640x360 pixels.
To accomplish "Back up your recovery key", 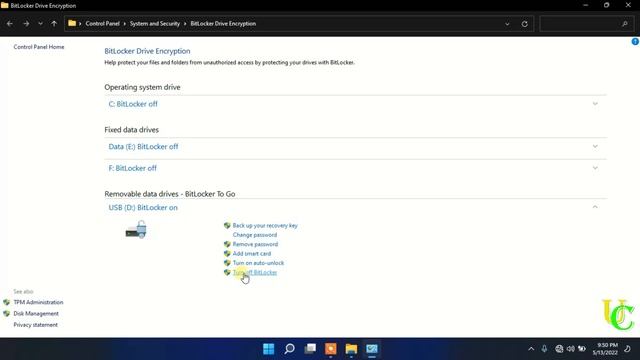I will point(265,225).
